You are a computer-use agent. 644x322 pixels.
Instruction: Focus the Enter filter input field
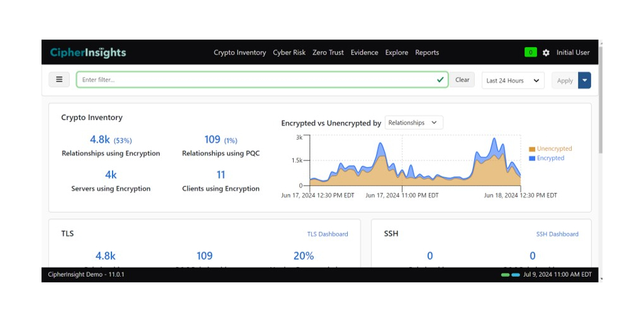pyautogui.click(x=258, y=80)
